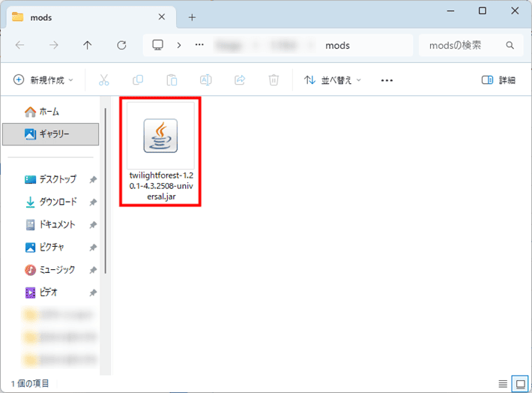Switch to details list view in status bar
This screenshot has width=532, height=393.
(503, 384)
